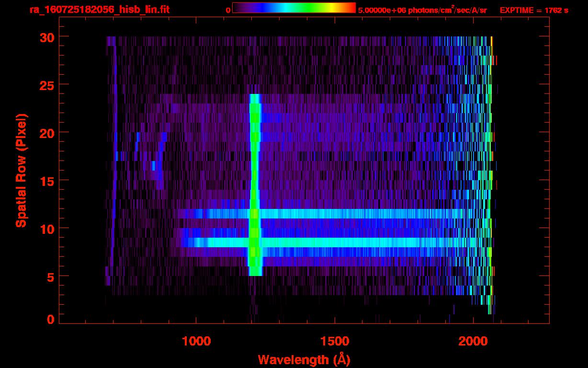This screenshot has width=588, height=368.
Task: Click the 0 label left of colorbar
Action: [228, 10]
